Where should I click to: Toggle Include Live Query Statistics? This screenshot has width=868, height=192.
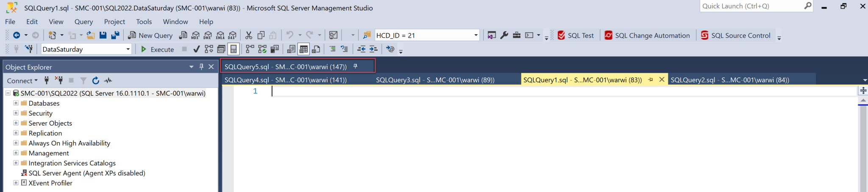[x=262, y=49]
